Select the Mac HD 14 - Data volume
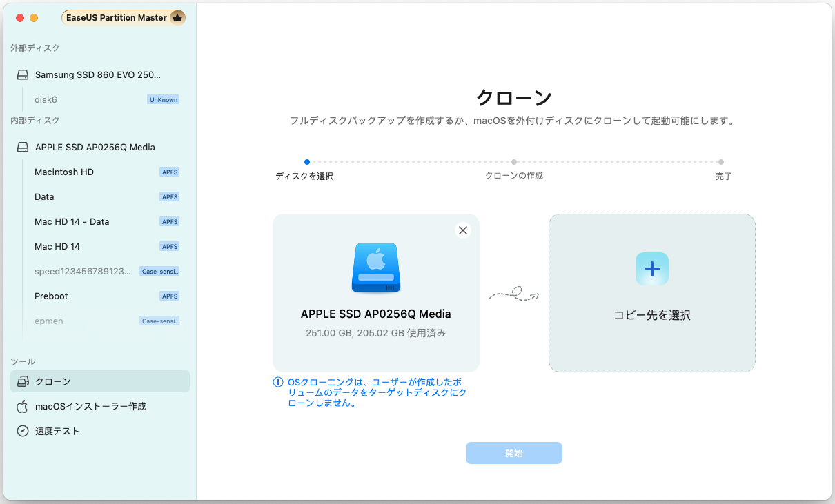The image size is (835, 504). point(72,222)
